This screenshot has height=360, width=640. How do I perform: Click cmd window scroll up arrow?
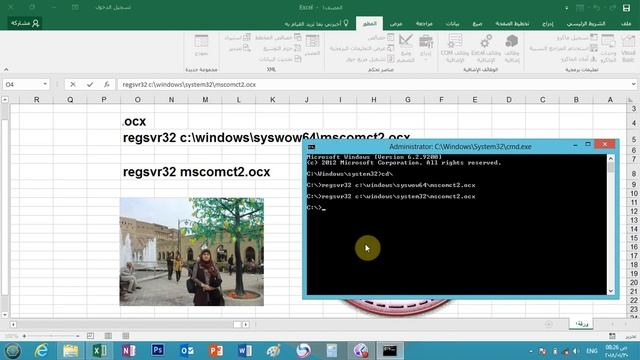tap(611, 158)
